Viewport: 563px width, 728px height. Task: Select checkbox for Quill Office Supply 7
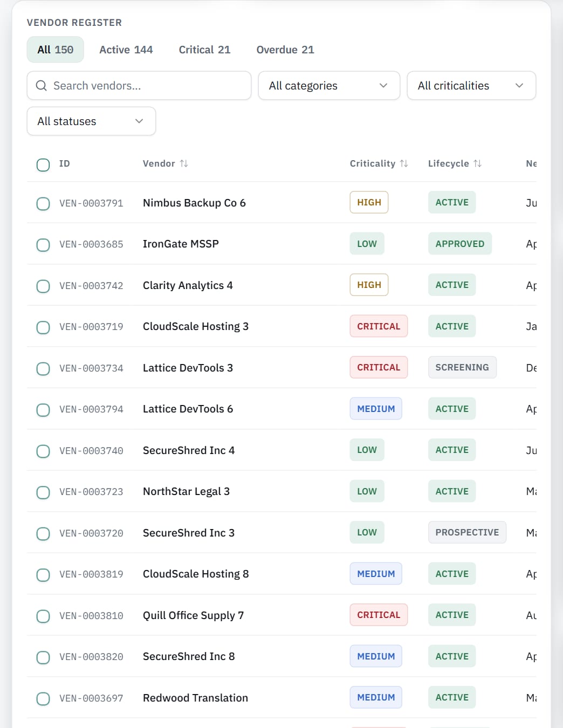[43, 616]
